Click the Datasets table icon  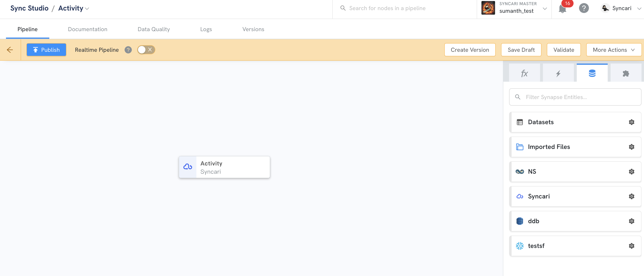click(519, 122)
